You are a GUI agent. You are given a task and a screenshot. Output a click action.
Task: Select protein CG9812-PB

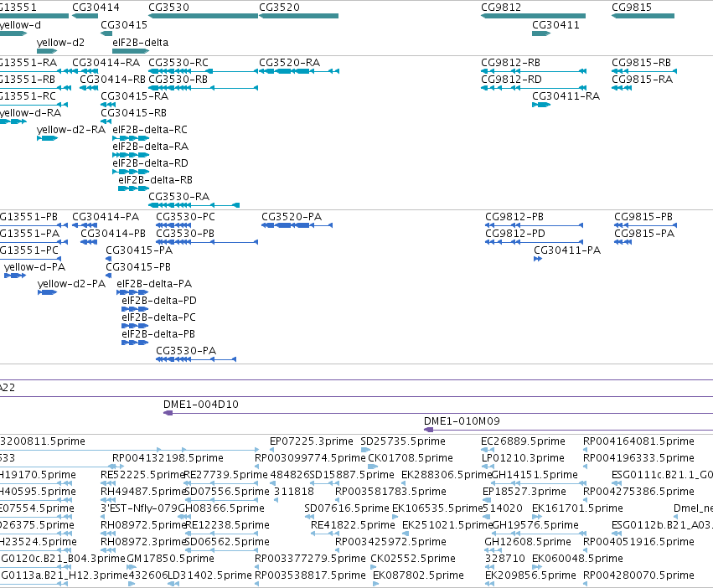[x=514, y=218]
